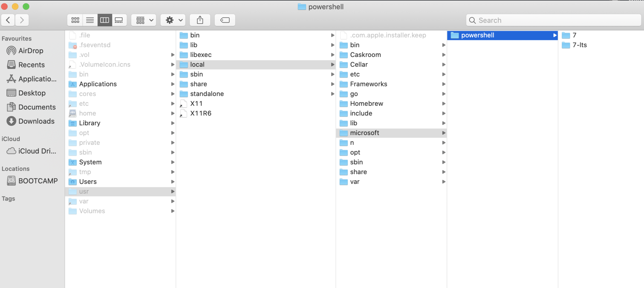644x288 pixels.
Task: Keep column view selected in view switcher
Action: pyautogui.click(x=105, y=20)
